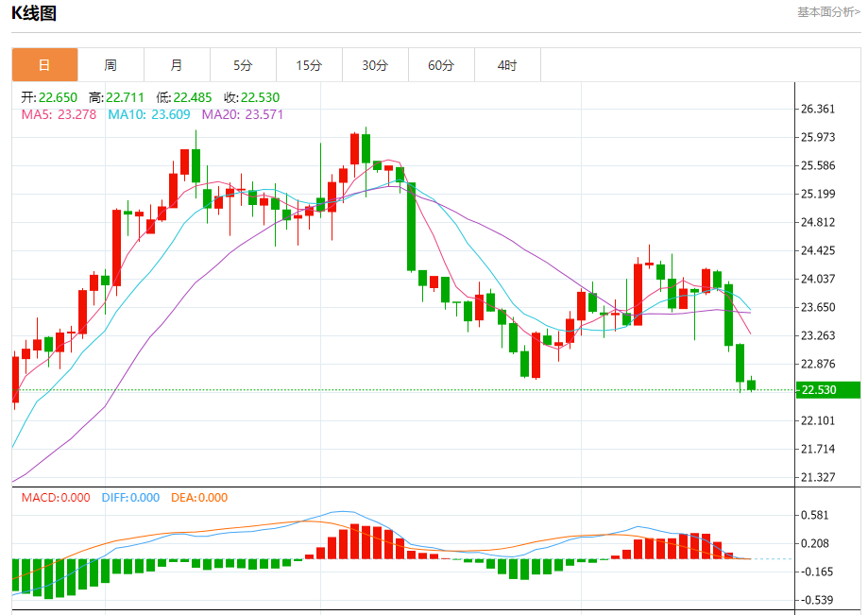Click the 25.586 price axis label
This screenshot has width=868, height=615.
818,165
